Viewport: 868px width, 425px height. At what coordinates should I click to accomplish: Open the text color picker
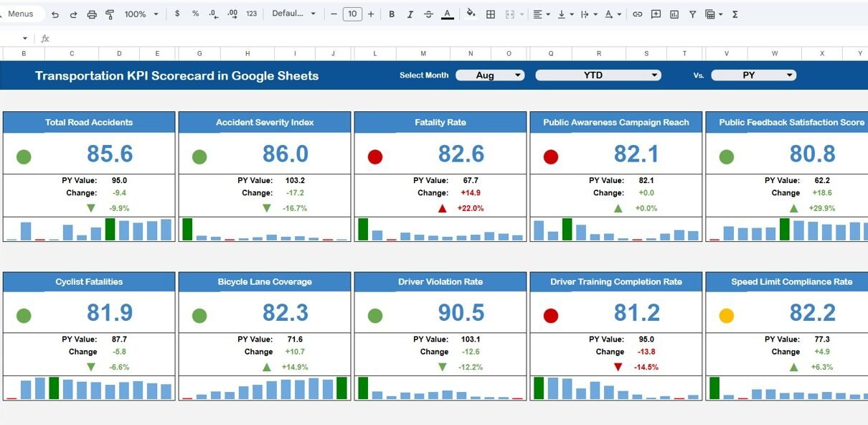447,14
